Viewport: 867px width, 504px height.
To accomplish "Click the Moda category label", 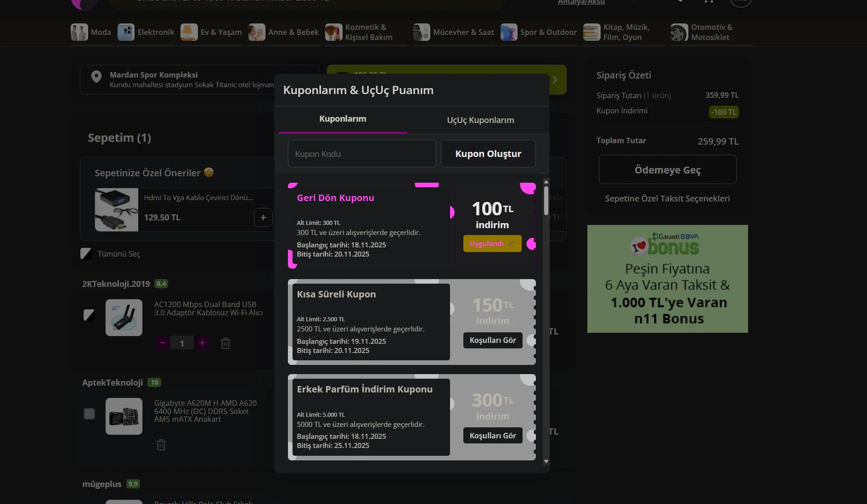I will click(101, 32).
